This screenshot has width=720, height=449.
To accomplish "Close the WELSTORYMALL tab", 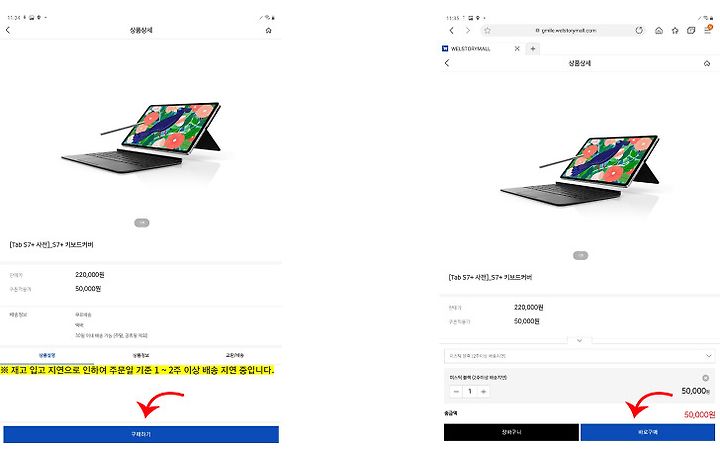I will (517, 48).
